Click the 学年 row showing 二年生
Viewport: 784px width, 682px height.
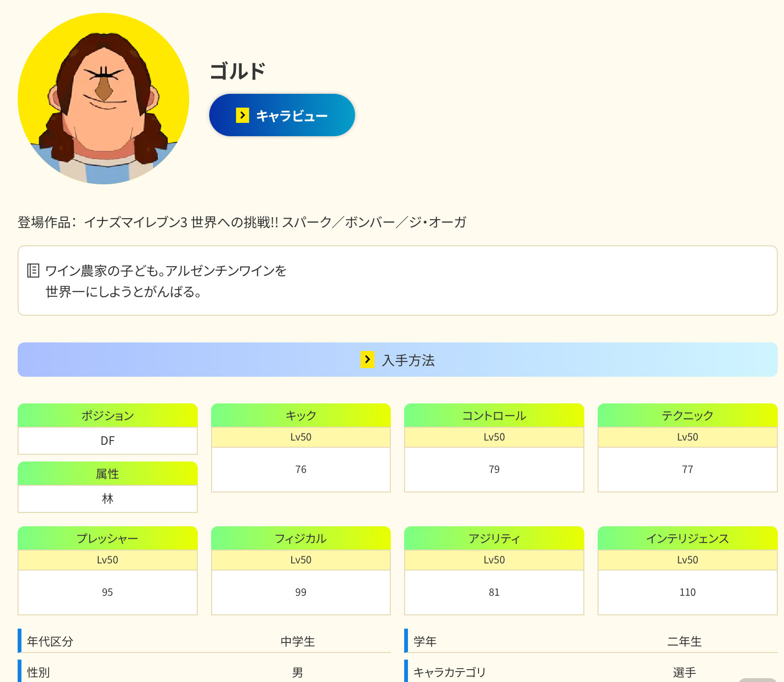[591, 641]
